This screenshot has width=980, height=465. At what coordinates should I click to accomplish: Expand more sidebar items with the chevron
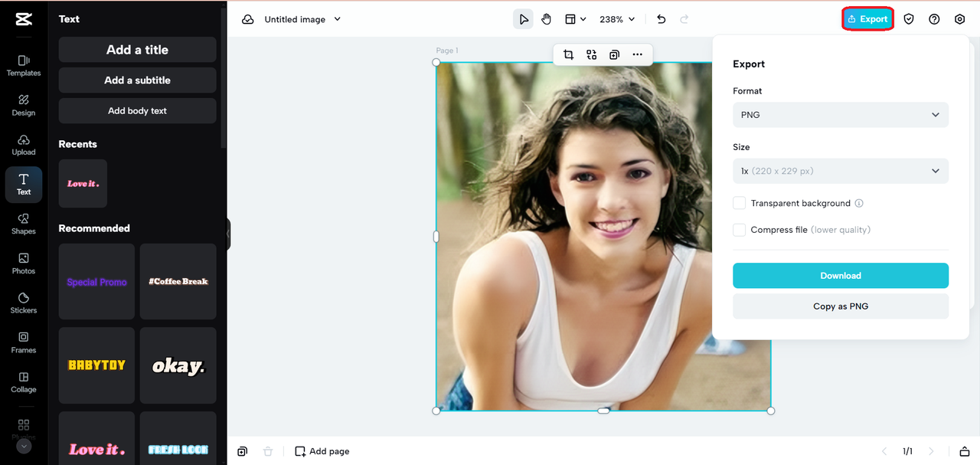point(24,446)
